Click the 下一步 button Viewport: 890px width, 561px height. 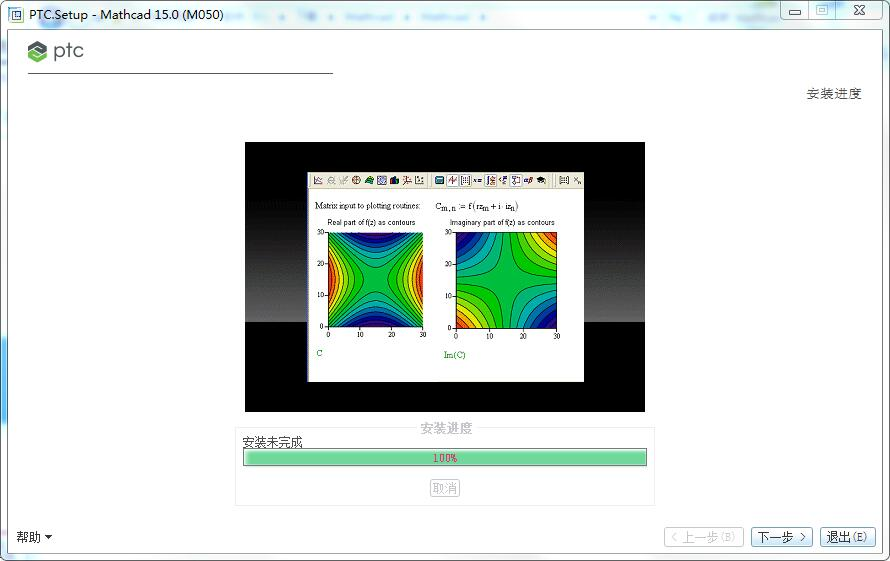click(x=782, y=537)
